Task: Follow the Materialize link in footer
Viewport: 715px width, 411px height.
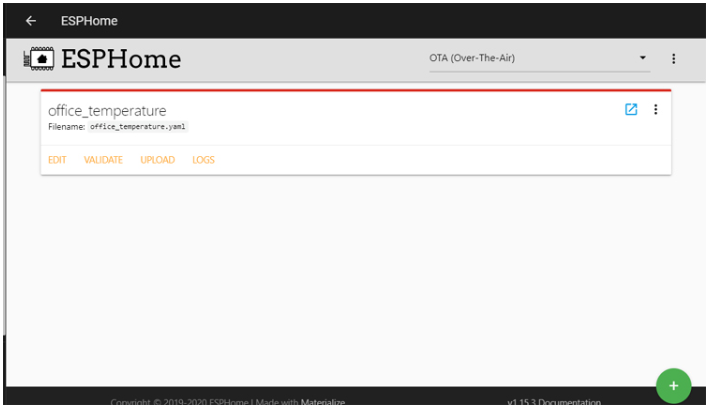Action: pyautogui.click(x=323, y=403)
